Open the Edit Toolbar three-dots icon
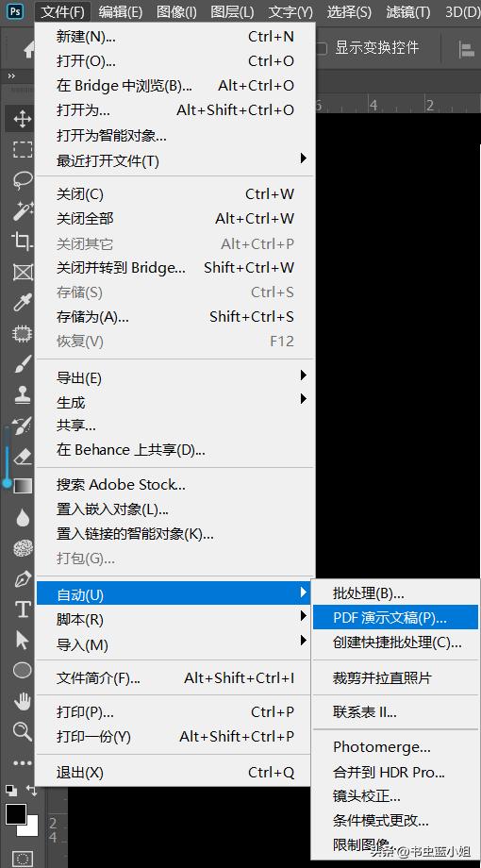 click(x=22, y=763)
